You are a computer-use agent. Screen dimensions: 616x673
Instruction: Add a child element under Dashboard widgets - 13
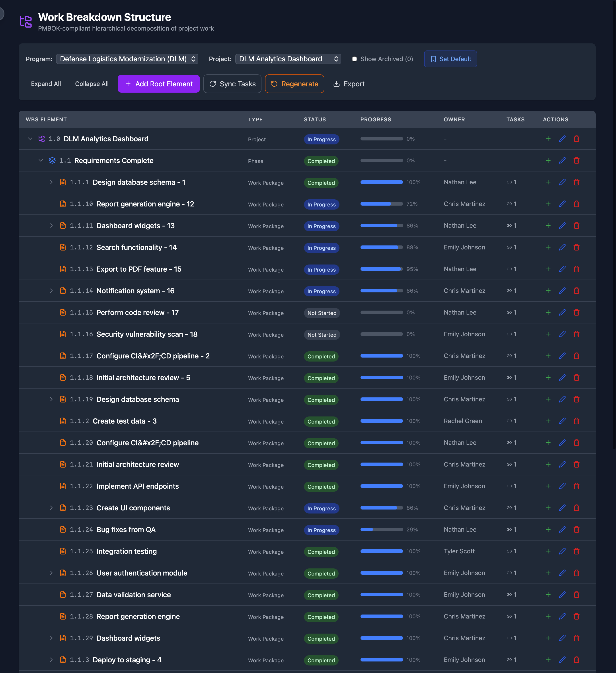(548, 226)
